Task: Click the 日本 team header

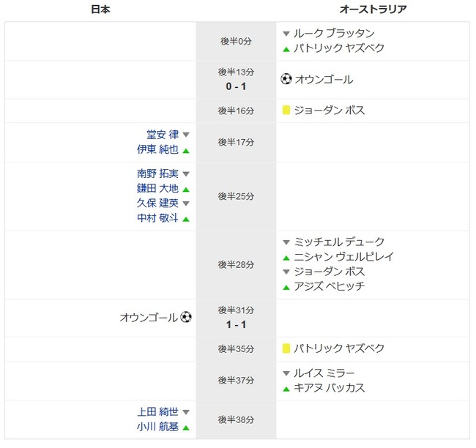Action: [100, 10]
